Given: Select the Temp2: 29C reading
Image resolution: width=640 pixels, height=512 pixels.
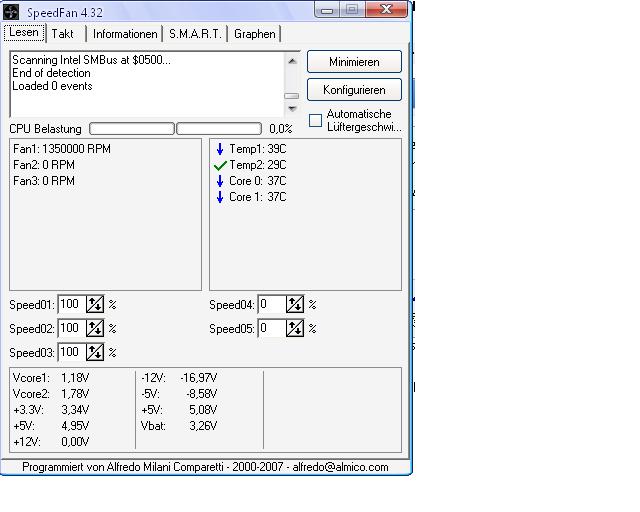Looking at the screenshot, I should tap(258, 165).
